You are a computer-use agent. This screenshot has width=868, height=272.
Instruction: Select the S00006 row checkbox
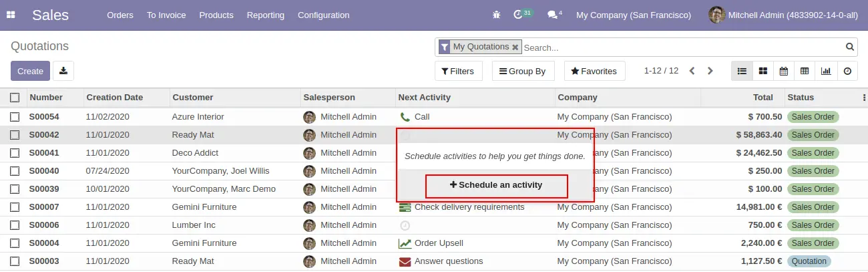tap(15, 225)
